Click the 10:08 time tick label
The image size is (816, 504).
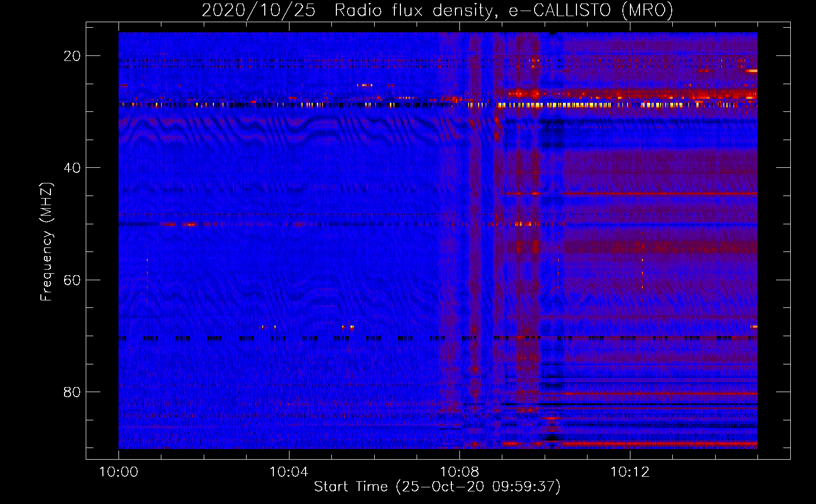(x=459, y=472)
